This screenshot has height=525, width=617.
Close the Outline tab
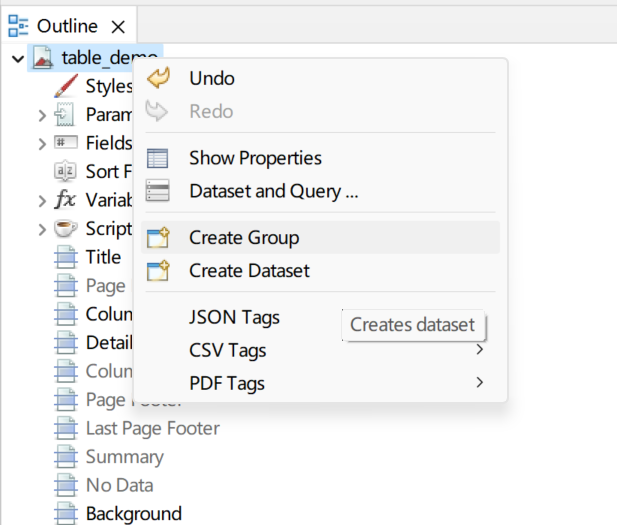(118, 26)
